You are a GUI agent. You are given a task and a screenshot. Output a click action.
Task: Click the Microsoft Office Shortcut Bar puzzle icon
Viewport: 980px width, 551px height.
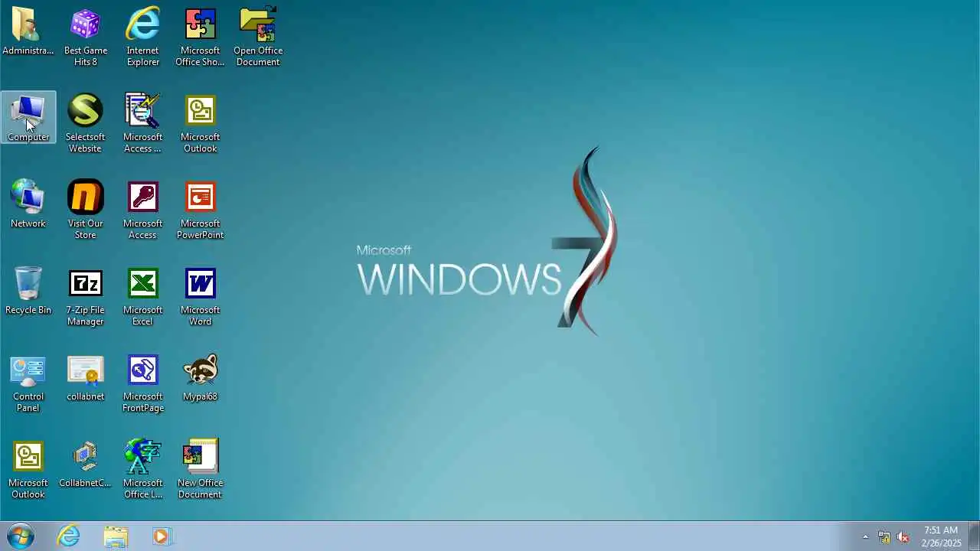[x=201, y=24]
